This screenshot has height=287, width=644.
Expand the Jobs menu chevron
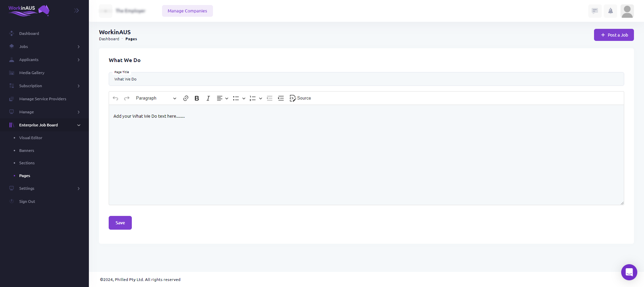tap(78, 47)
